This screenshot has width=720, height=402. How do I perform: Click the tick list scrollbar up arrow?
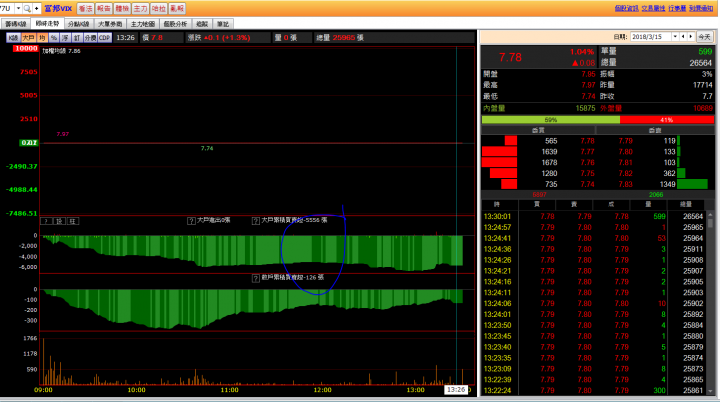pyautogui.click(x=710, y=215)
